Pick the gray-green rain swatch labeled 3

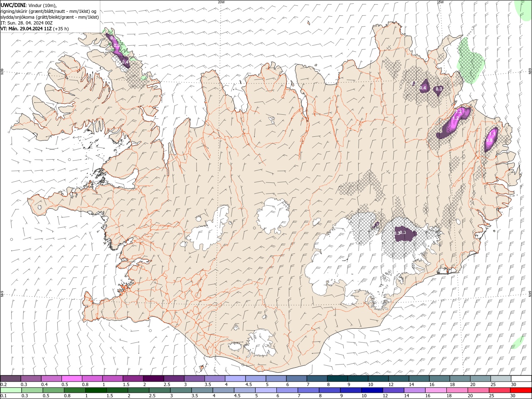(x=181, y=390)
